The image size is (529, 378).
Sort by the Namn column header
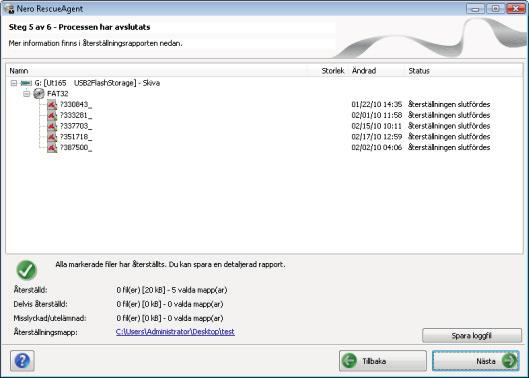[x=19, y=71]
